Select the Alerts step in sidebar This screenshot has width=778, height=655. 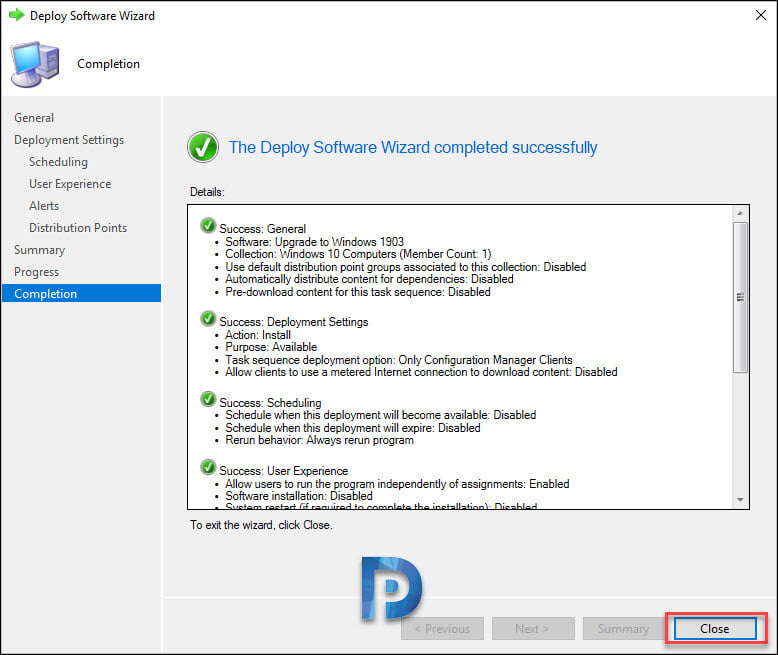tap(44, 206)
